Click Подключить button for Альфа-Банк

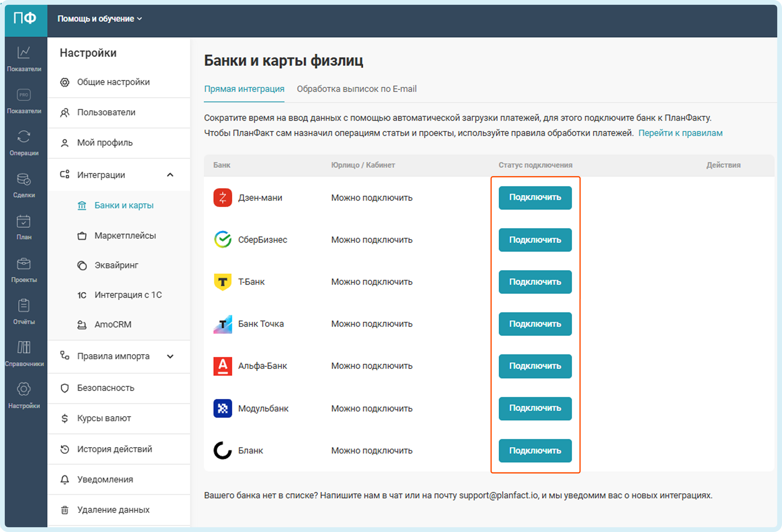(x=535, y=366)
